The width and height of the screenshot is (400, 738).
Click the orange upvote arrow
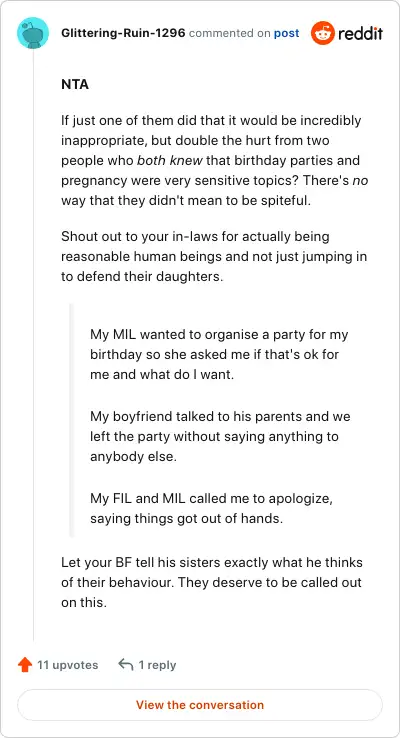[24, 665]
